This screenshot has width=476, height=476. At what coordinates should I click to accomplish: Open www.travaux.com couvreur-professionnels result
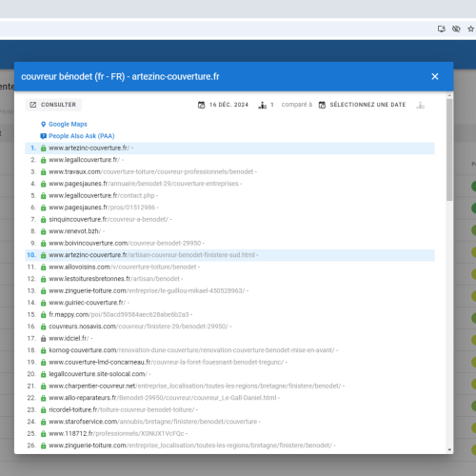tap(151, 171)
